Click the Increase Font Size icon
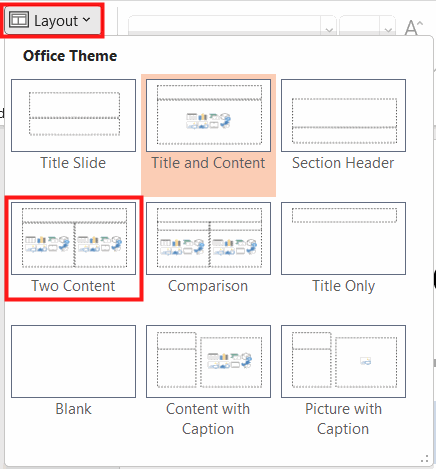 (414, 27)
